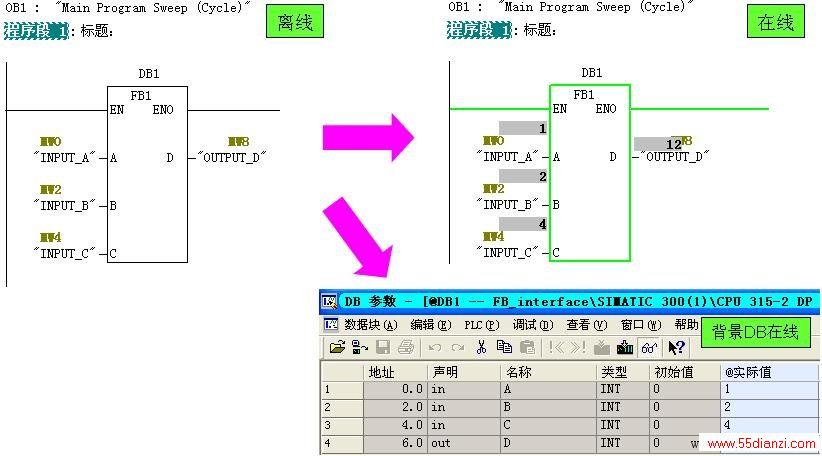Open the PLC(P) menu
This screenshot has height=456, width=822.
click(481, 325)
